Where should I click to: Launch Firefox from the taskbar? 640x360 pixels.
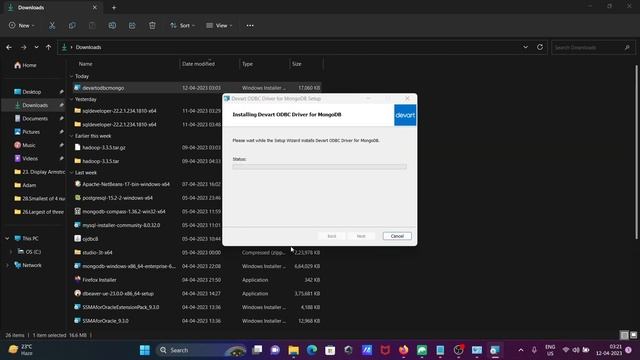(404, 350)
